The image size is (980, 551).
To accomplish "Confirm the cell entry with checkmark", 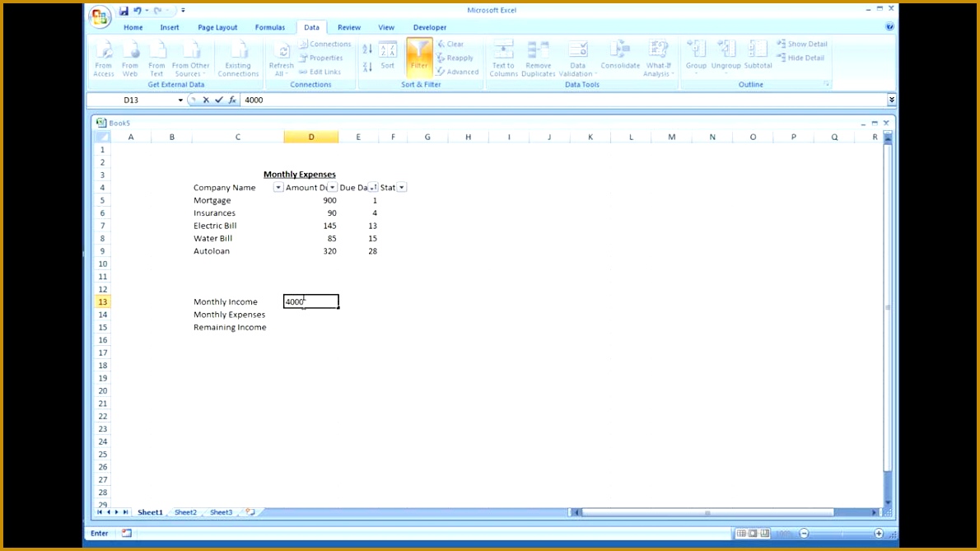I will click(219, 100).
